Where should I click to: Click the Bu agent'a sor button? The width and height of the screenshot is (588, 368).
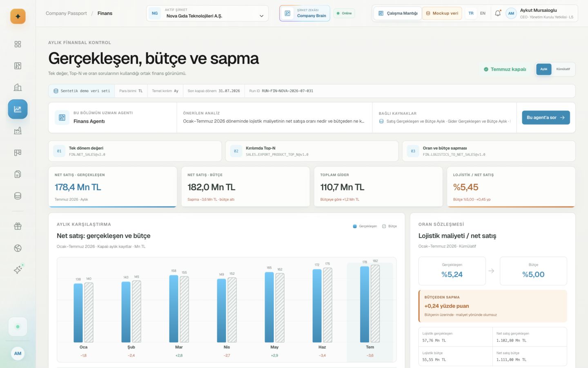pos(546,118)
